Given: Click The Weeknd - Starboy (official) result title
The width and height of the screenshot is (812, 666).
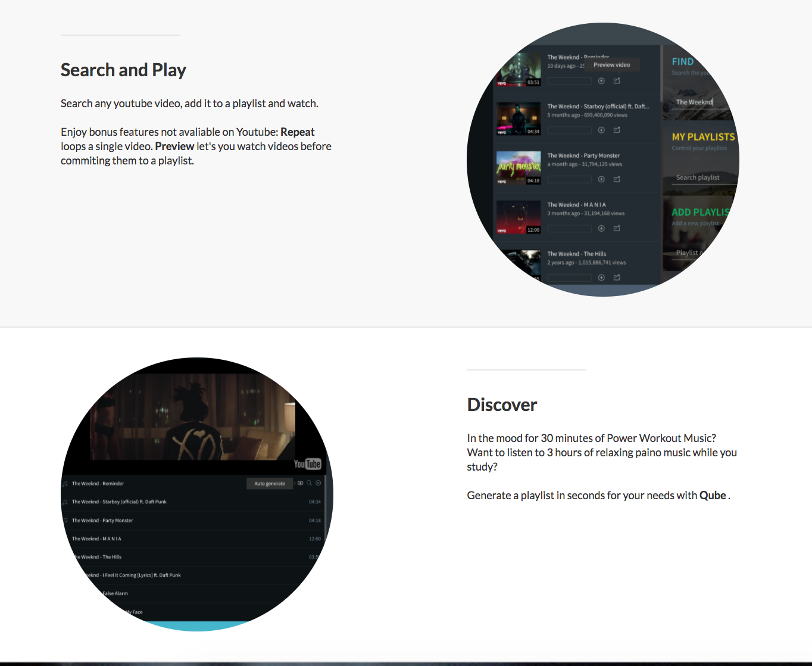Looking at the screenshot, I should pos(598,107).
